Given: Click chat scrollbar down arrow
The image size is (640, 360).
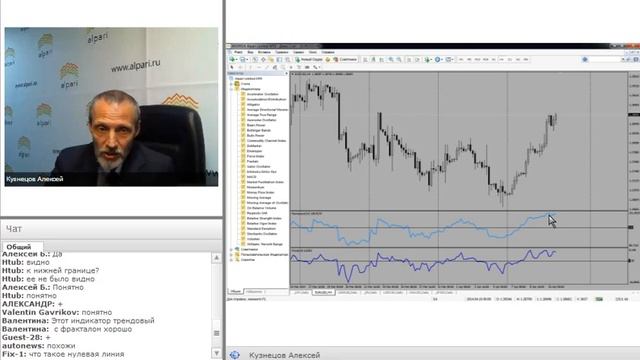Looking at the screenshot, I should [x=217, y=353].
